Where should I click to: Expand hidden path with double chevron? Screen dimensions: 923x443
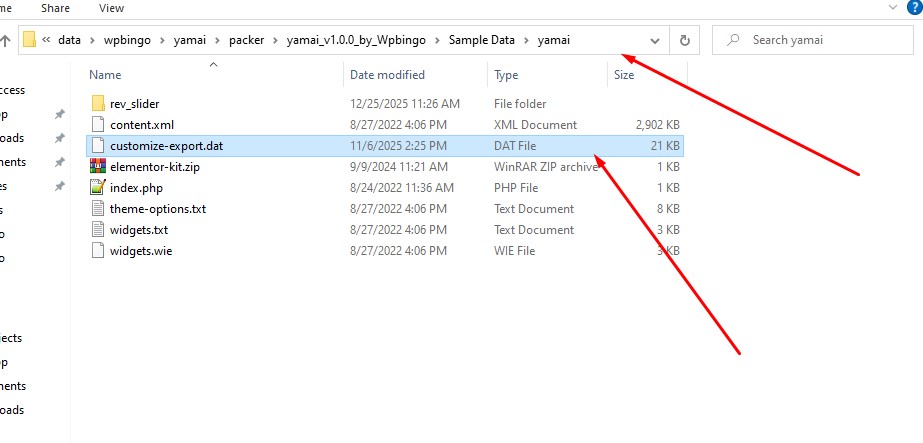tap(46, 41)
